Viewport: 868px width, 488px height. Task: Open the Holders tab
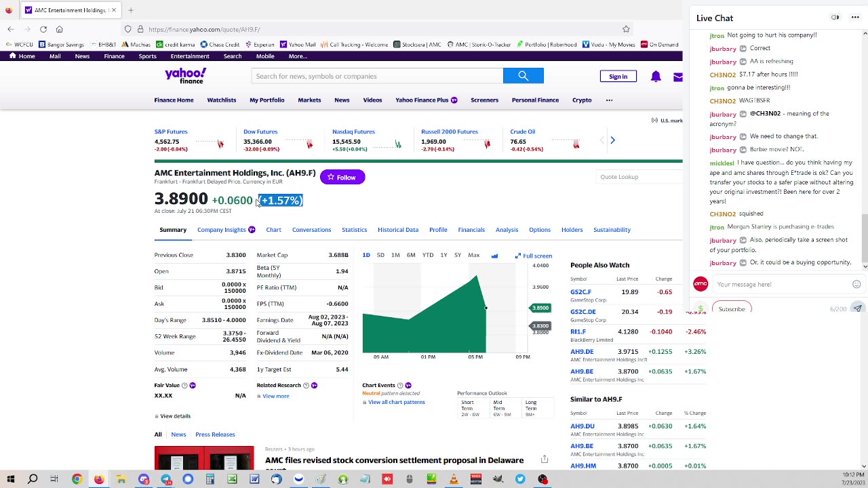pyautogui.click(x=572, y=230)
